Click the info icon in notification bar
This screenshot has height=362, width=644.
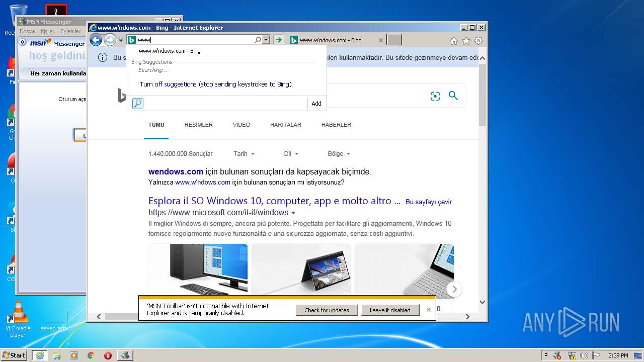point(103,57)
